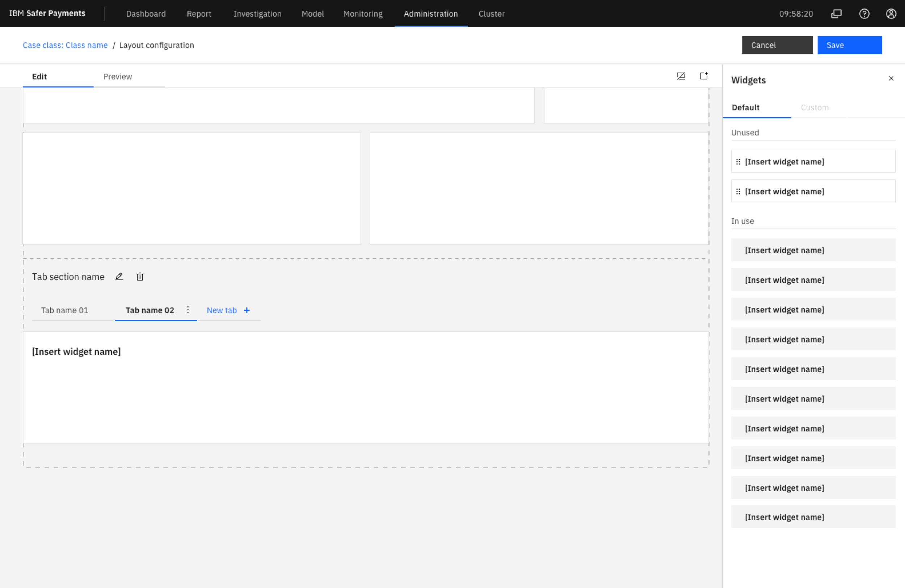Open the help question mark icon
The height and width of the screenshot is (588, 905).
864,14
